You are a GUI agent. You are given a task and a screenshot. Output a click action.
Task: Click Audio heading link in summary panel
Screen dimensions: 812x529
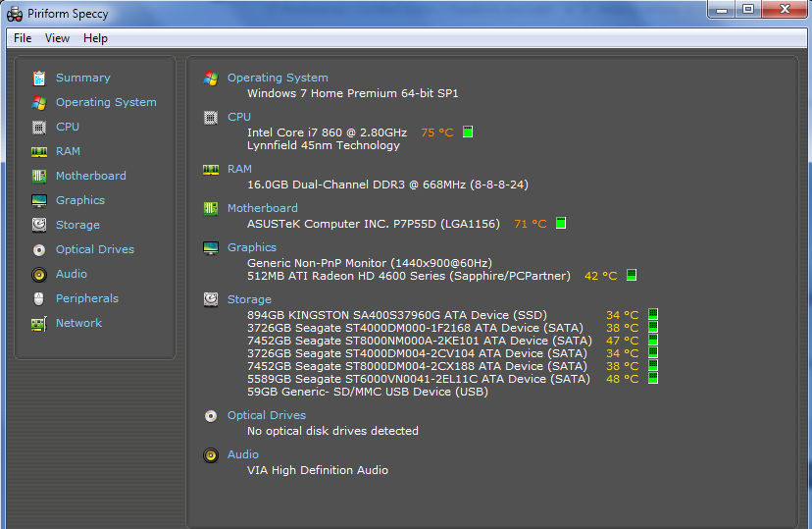click(x=243, y=454)
